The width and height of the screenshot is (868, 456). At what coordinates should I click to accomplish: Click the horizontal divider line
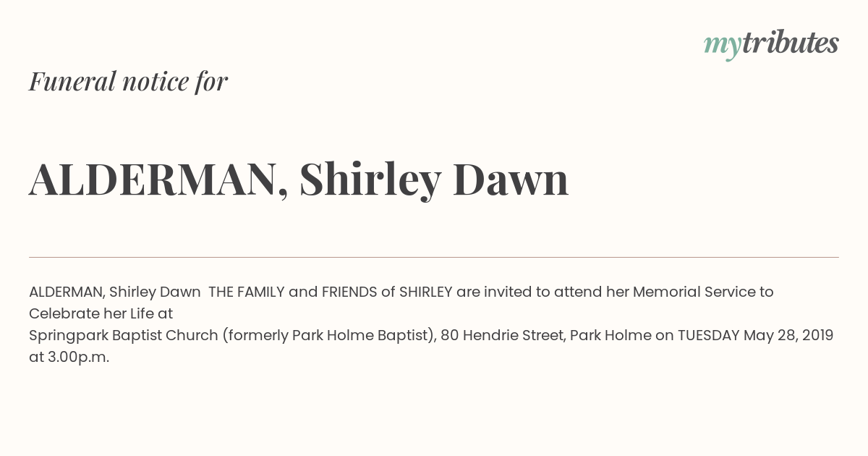[434, 257]
